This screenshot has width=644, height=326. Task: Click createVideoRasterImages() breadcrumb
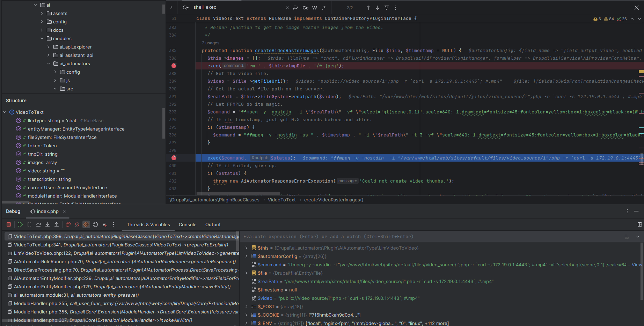tap(334, 200)
